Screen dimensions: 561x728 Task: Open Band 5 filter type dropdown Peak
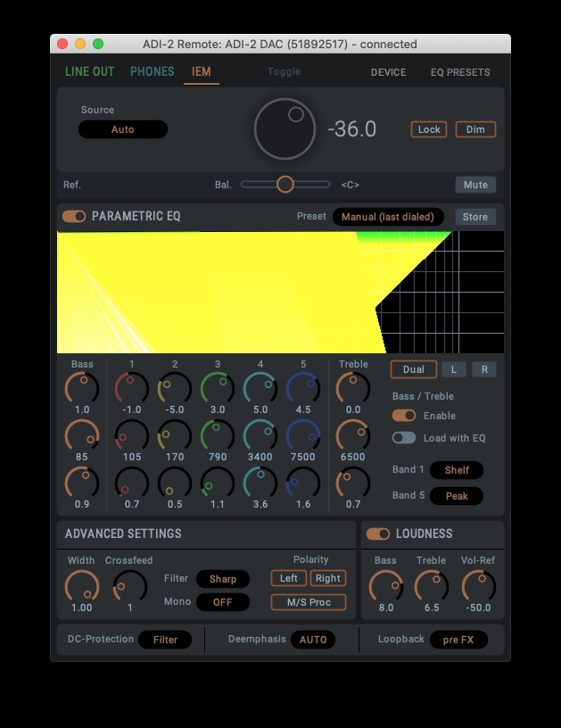457,496
